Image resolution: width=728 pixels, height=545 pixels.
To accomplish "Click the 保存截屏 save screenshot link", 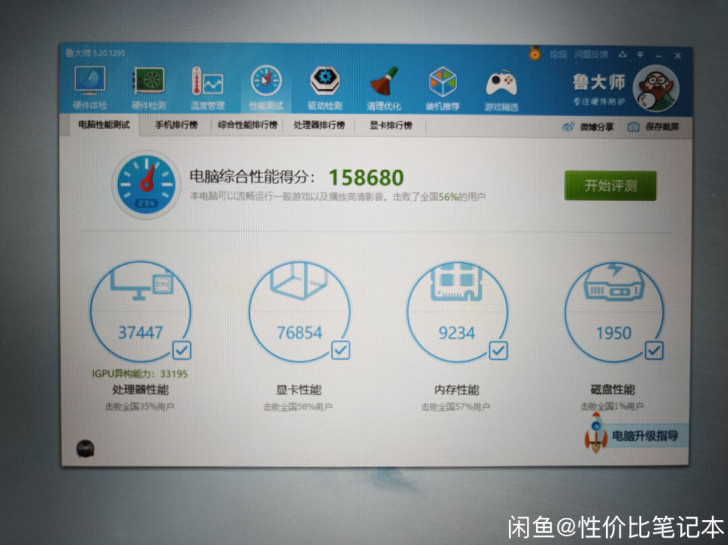I will pyautogui.click(x=653, y=127).
